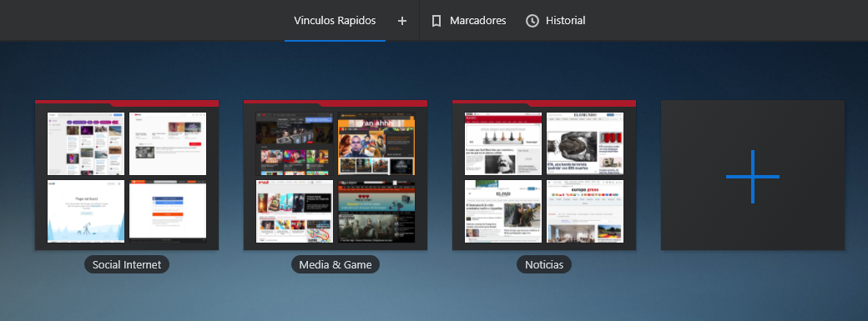Select the Media & Game label
Image resolution: width=868 pixels, height=321 pixels.
(x=336, y=264)
